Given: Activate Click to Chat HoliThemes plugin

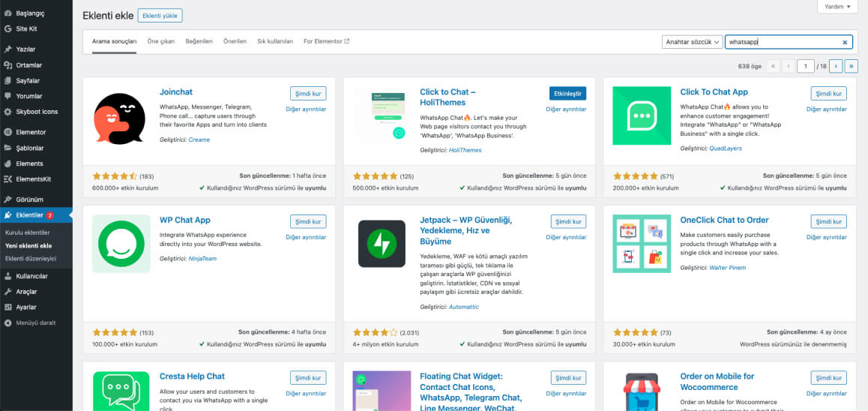Looking at the screenshot, I should coord(568,93).
